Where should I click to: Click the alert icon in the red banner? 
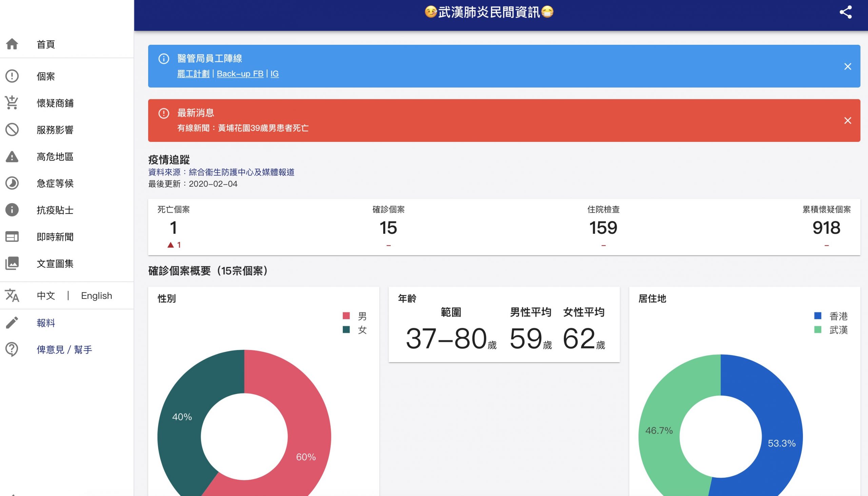coord(164,113)
